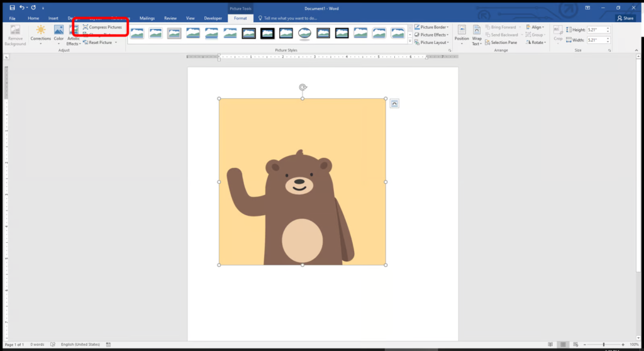Viewport: 644px width, 351px height.
Task: Click Layout Options icon beside the picture
Action: point(394,103)
